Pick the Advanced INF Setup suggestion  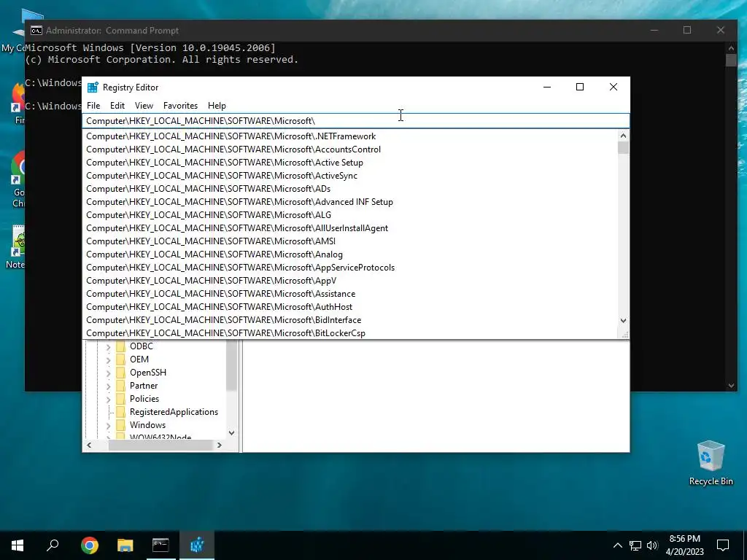tap(350, 202)
